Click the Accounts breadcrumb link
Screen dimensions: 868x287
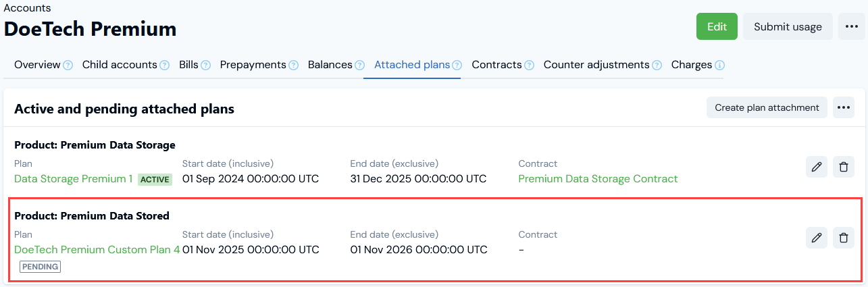point(27,8)
